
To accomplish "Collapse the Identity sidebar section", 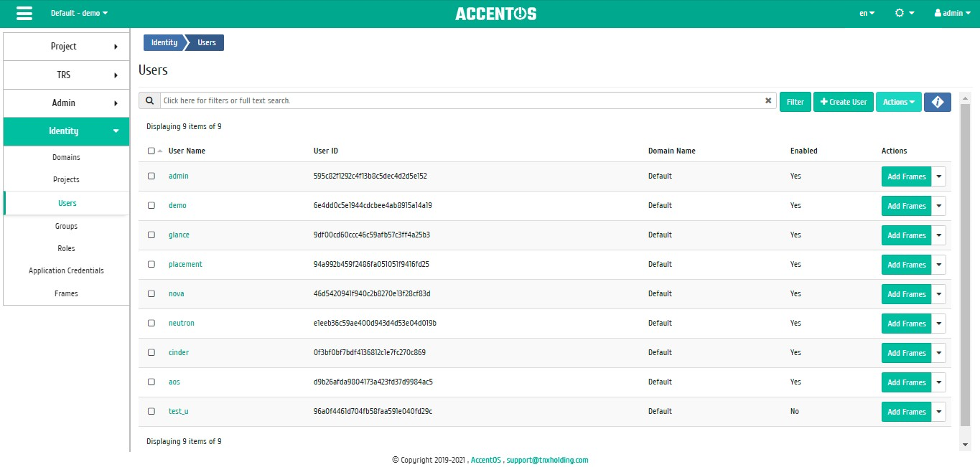I will (x=66, y=131).
